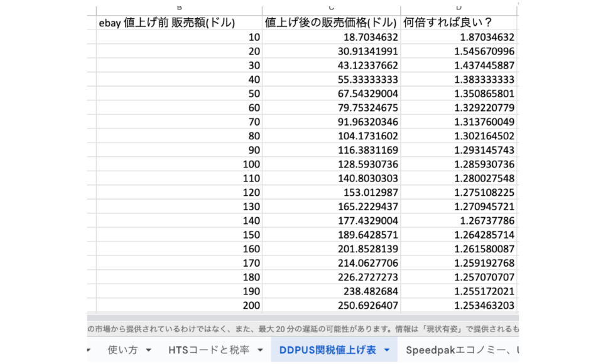Expand 使い方 tab dropdown arrow
This screenshot has width=603, height=364.
[149, 350]
